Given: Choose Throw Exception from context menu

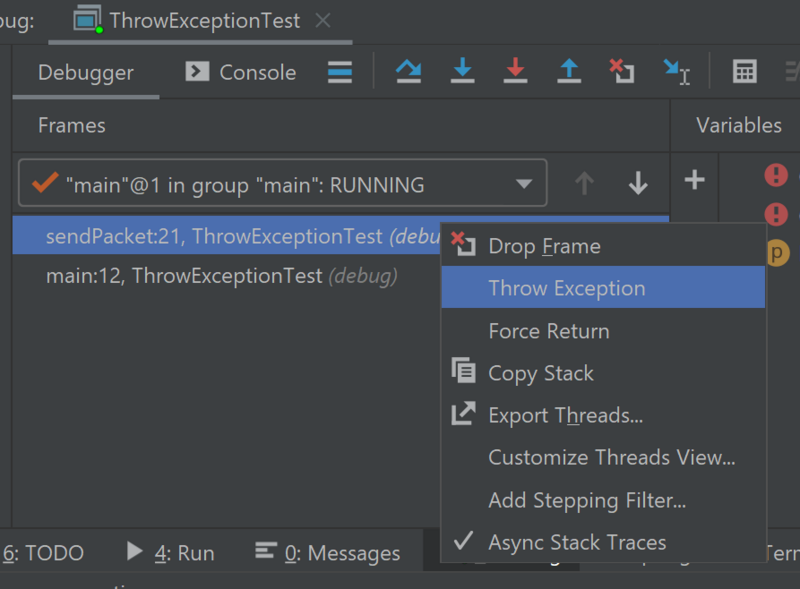Looking at the screenshot, I should pos(567,288).
